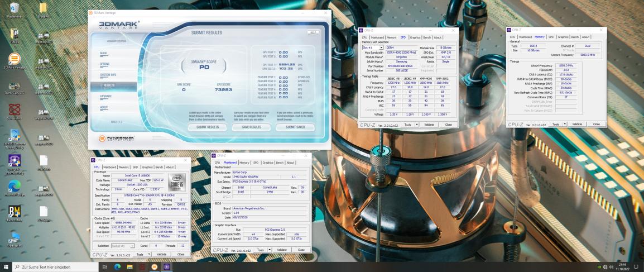
Task: Switch to the Graphics tab in the Mainboard window
Action: click(x=268, y=163)
